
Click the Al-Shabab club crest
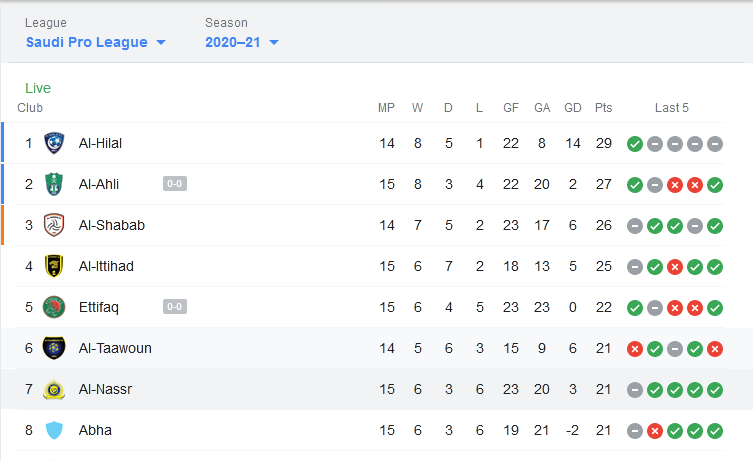(54, 225)
